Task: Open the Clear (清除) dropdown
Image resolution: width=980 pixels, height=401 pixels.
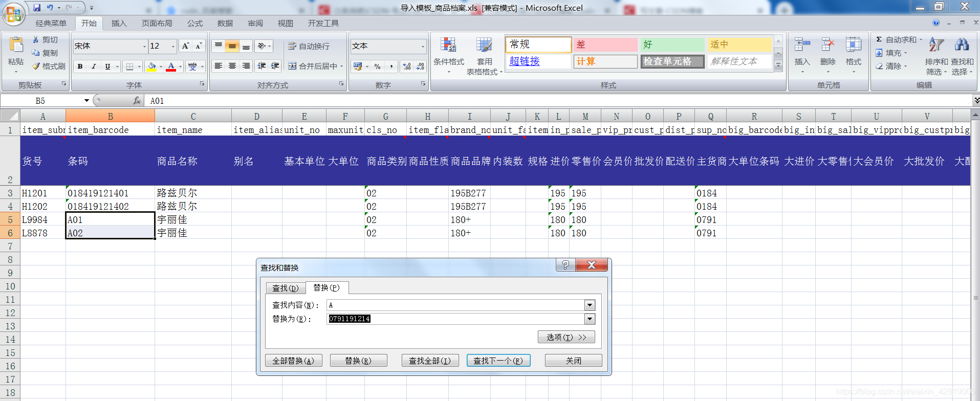Action: click(891, 66)
